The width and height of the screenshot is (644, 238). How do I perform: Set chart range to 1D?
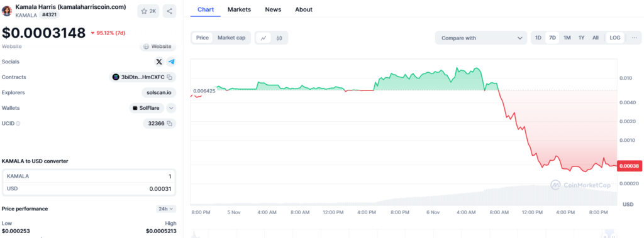[538, 38]
